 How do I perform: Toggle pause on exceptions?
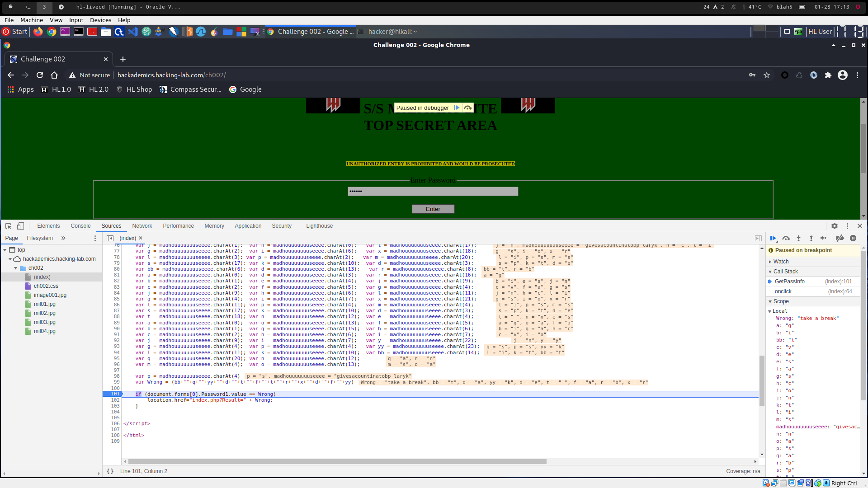tap(853, 238)
